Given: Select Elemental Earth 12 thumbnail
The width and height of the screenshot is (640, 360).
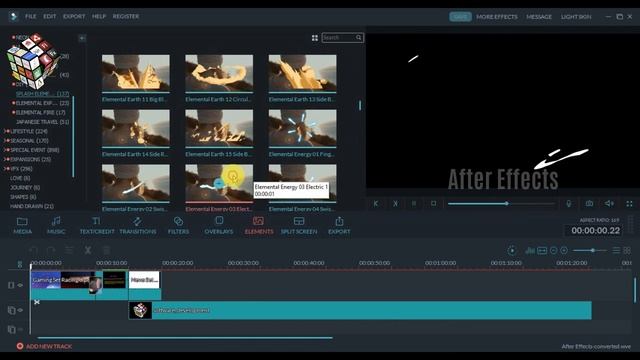Looking at the screenshot, I should 219,73.
